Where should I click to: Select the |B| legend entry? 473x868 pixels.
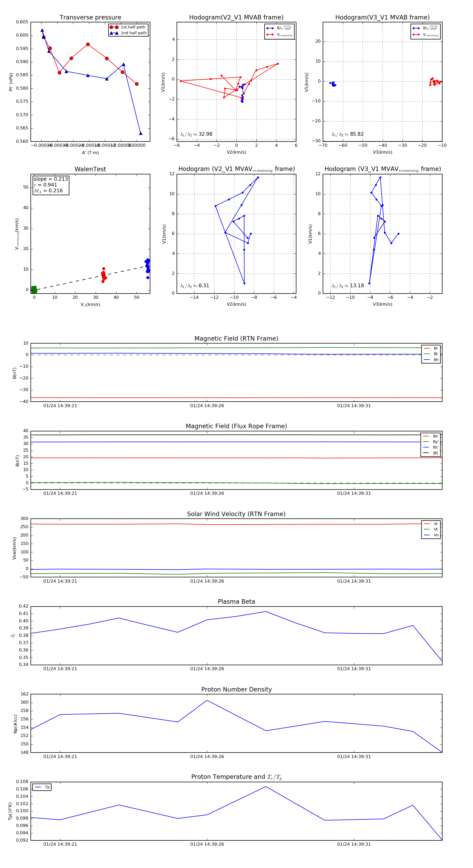(x=431, y=453)
